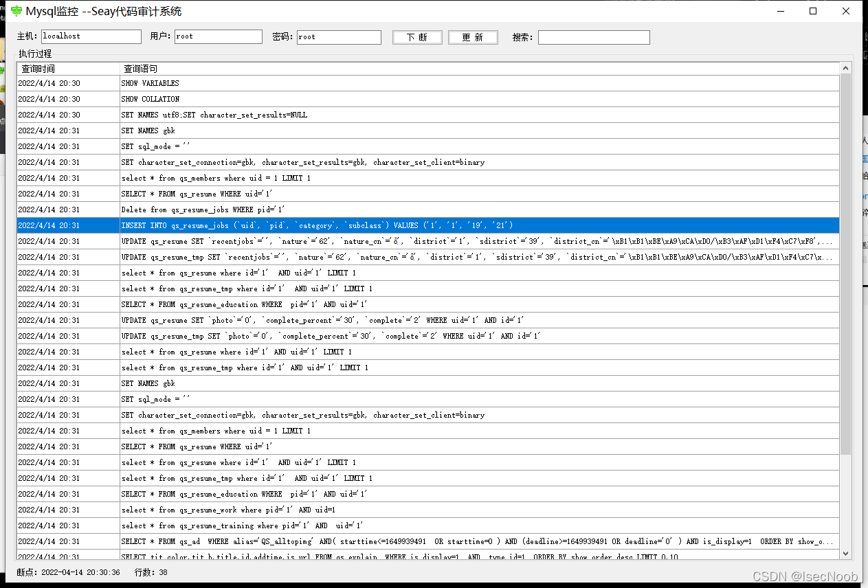
Task: Close the Mysql监控 window
Action: [x=847, y=11]
